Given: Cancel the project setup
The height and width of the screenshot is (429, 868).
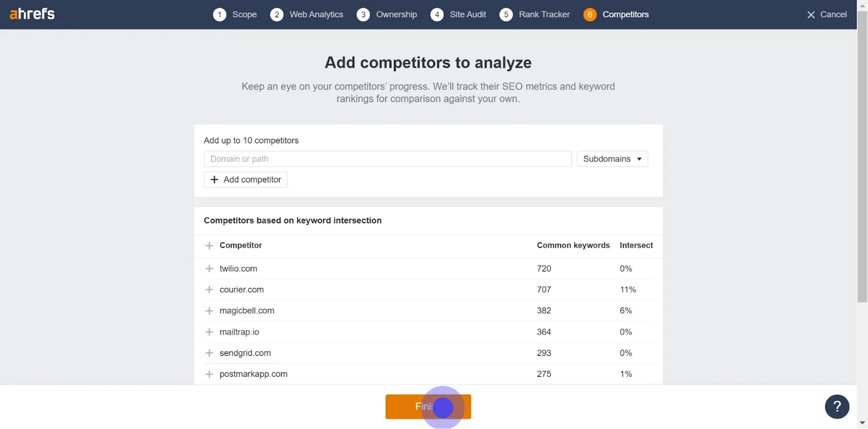Looking at the screenshot, I should point(827,15).
